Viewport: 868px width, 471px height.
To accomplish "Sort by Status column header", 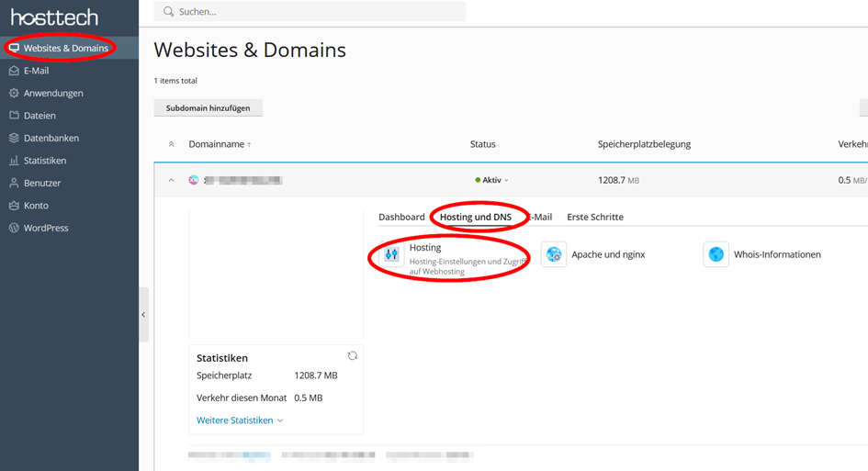I will (x=483, y=144).
